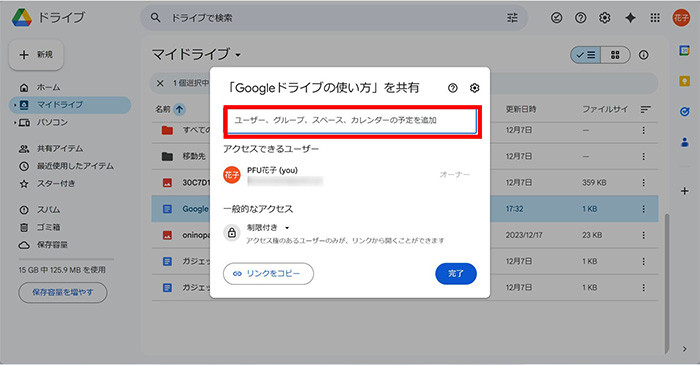Open the Google apps grid

click(x=654, y=18)
